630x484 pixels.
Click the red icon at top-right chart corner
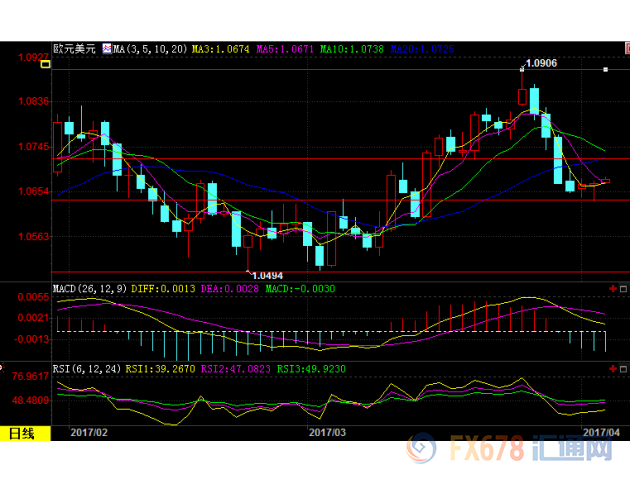click(x=628, y=49)
